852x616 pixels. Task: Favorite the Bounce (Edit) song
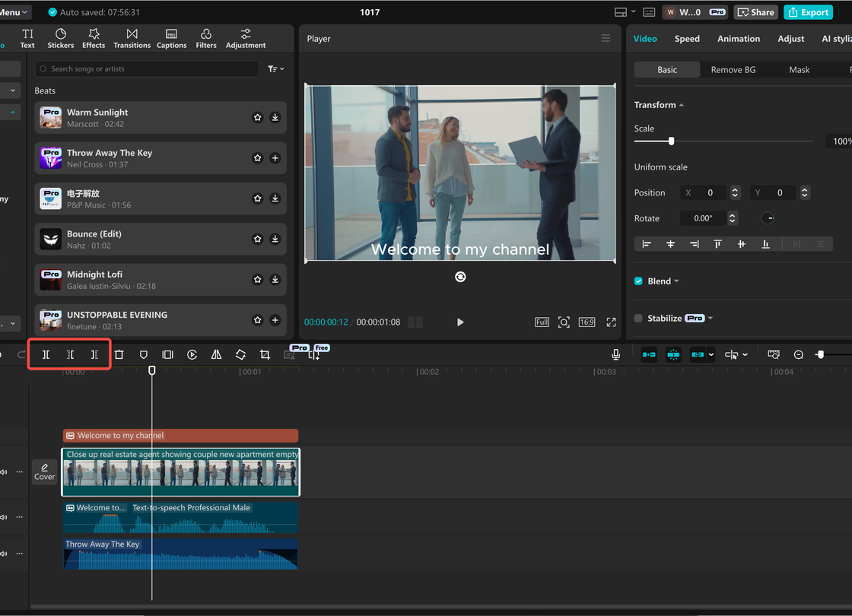[x=257, y=239]
